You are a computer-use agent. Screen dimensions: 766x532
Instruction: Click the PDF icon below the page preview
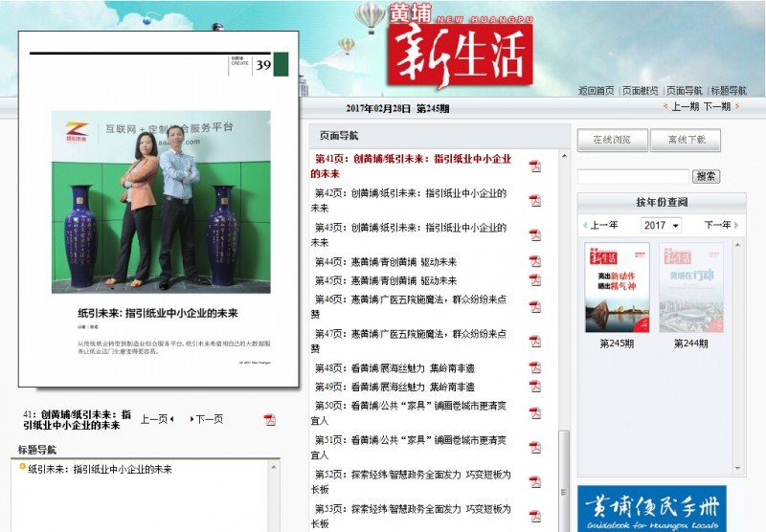(270, 419)
